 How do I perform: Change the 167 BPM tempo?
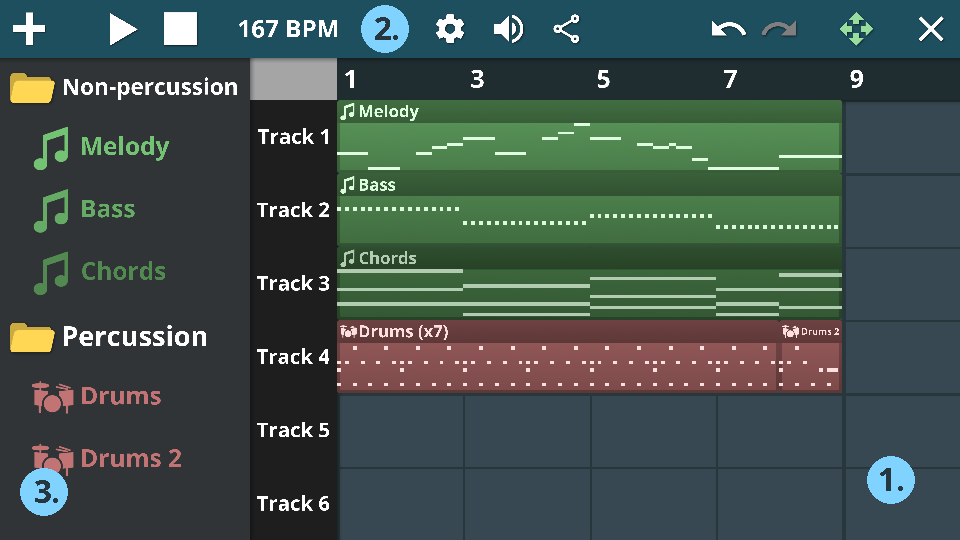pos(288,29)
